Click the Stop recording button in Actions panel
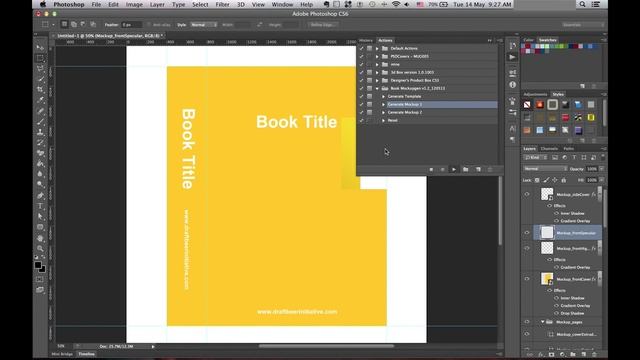The width and height of the screenshot is (640, 360). click(431, 169)
